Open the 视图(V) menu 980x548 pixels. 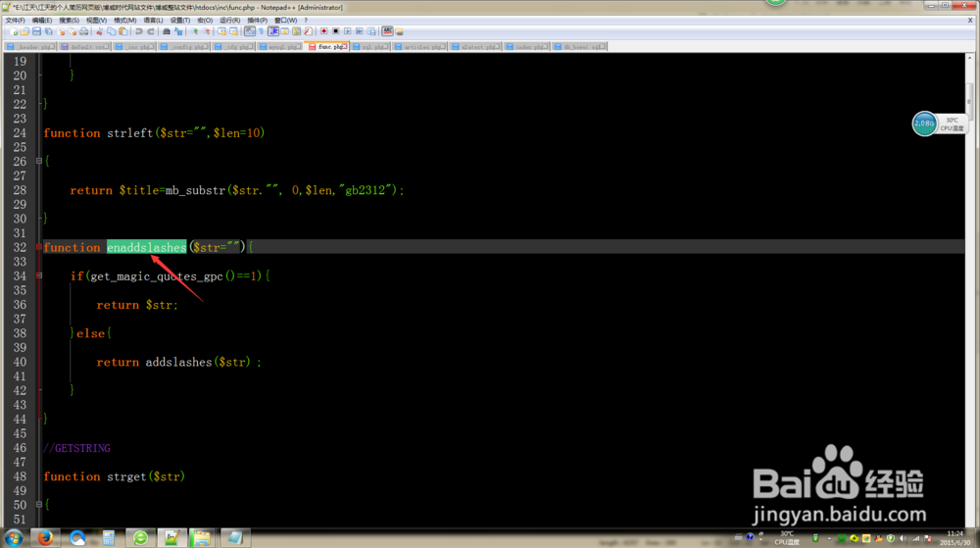[x=96, y=20]
